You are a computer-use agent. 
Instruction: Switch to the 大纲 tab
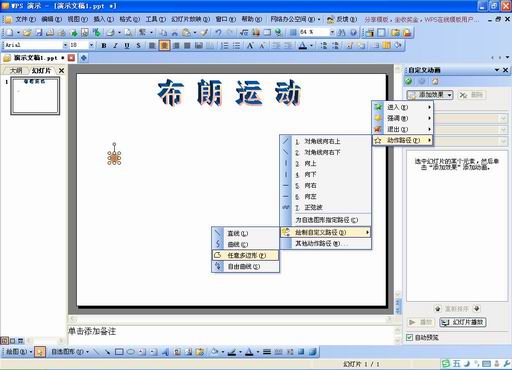coord(15,71)
